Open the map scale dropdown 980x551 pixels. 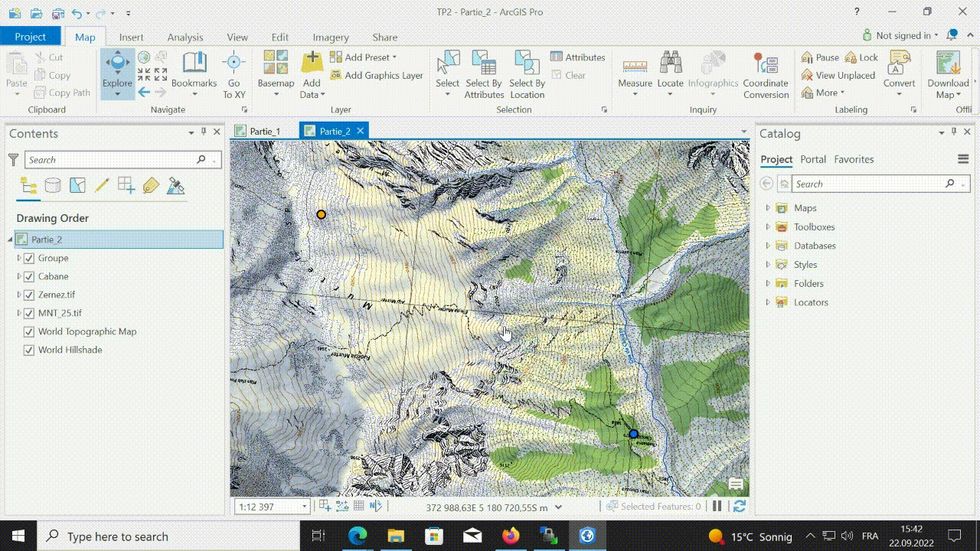304,507
